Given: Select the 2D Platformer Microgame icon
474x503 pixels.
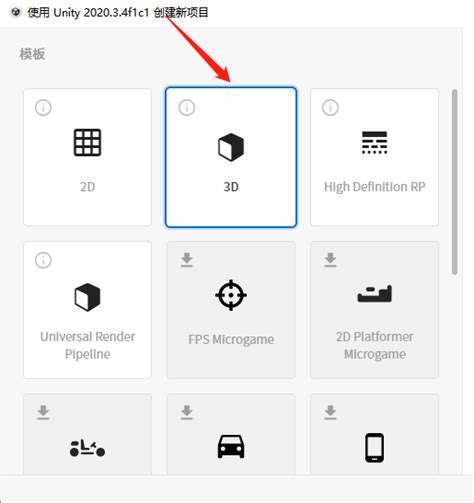Looking at the screenshot, I should click(374, 294).
